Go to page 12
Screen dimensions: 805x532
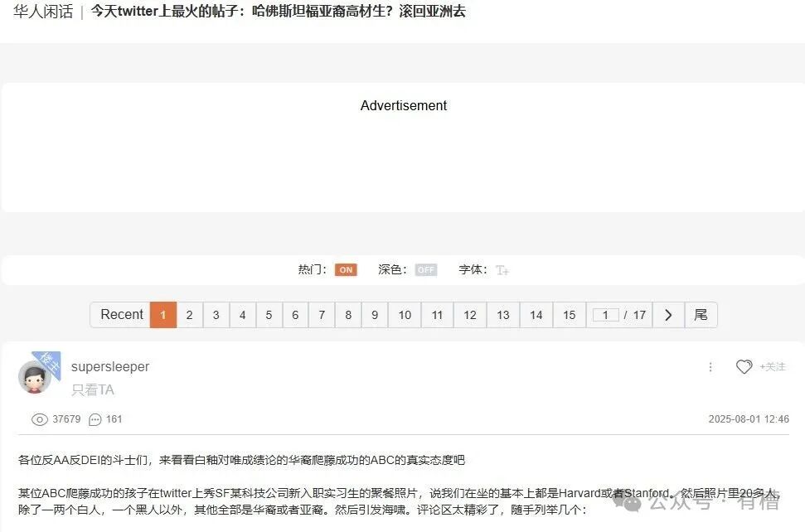click(470, 315)
